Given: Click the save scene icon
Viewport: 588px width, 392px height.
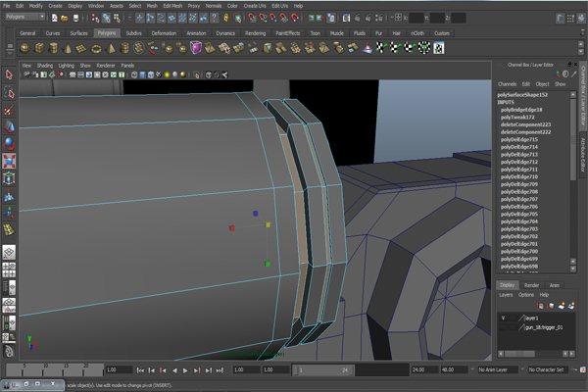Looking at the screenshot, I should (x=75, y=18).
